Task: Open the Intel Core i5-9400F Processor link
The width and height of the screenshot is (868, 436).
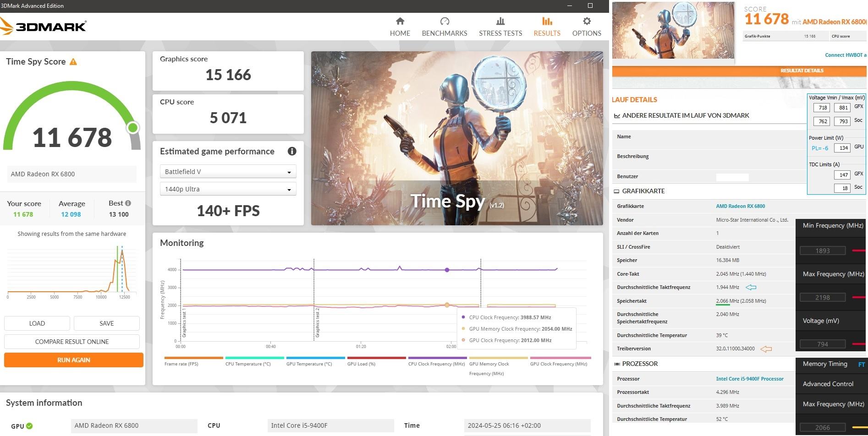Action: click(750, 379)
